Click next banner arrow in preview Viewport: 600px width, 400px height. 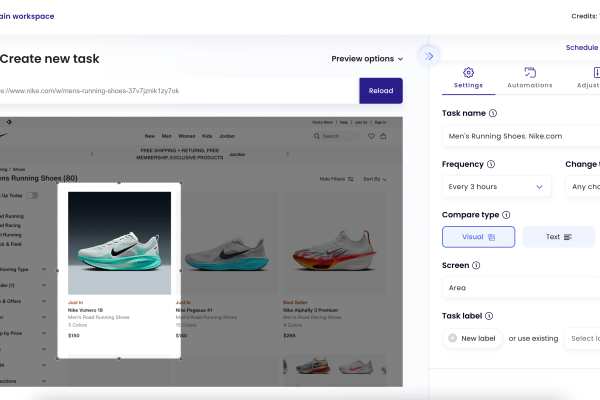[287, 154]
